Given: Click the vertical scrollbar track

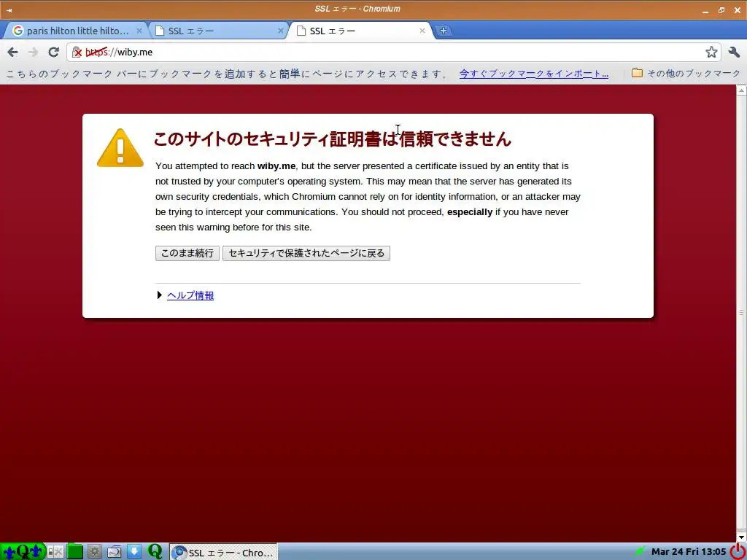Looking at the screenshot, I should 742,314.
